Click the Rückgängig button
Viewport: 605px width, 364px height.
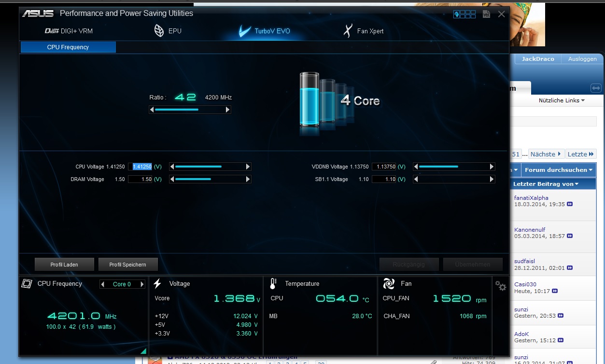tap(408, 265)
